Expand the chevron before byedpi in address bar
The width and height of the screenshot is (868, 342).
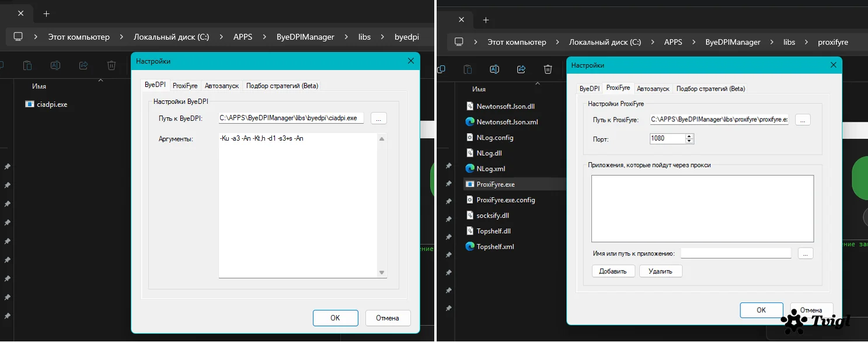pos(383,37)
